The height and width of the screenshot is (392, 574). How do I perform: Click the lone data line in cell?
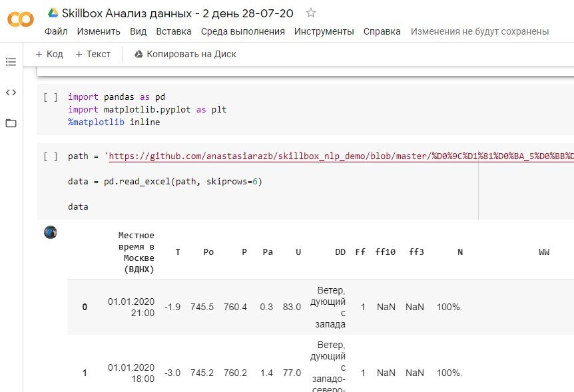click(78, 207)
